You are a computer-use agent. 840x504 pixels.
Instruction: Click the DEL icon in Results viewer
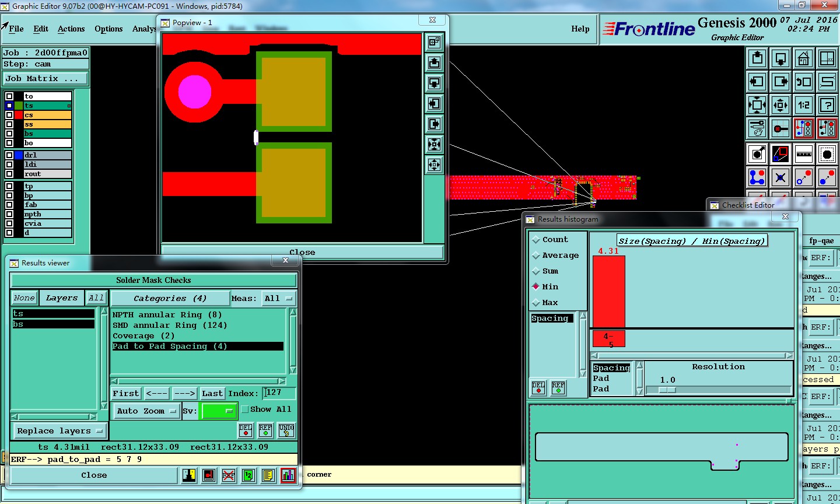246,430
